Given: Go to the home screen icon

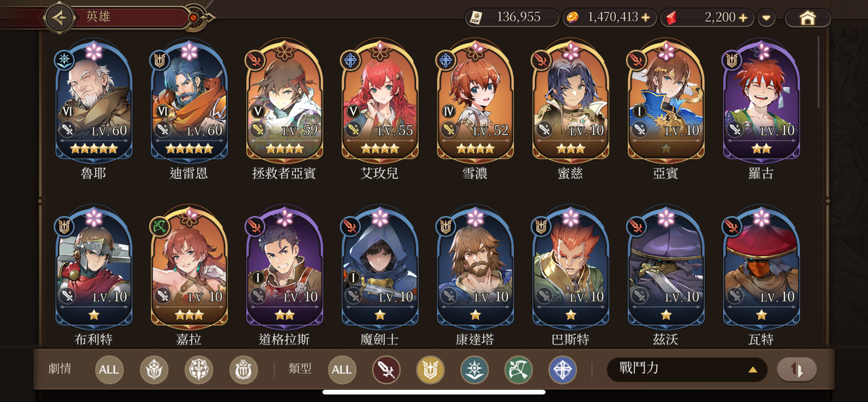Looking at the screenshot, I should click(808, 17).
